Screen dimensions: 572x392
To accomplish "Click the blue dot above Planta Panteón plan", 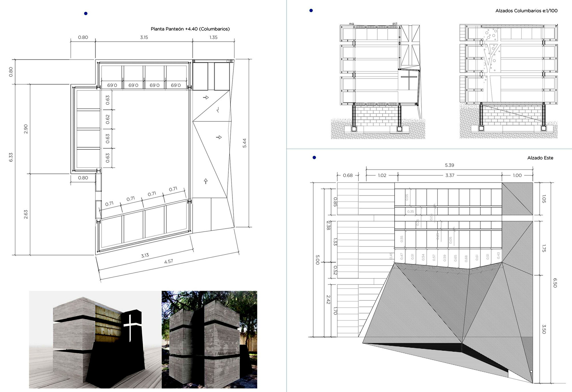I will click(86, 13).
